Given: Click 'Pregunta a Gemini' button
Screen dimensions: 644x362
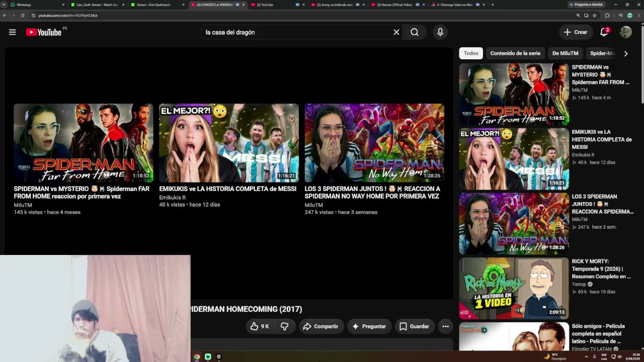Looking at the screenshot, I should click(586, 5).
